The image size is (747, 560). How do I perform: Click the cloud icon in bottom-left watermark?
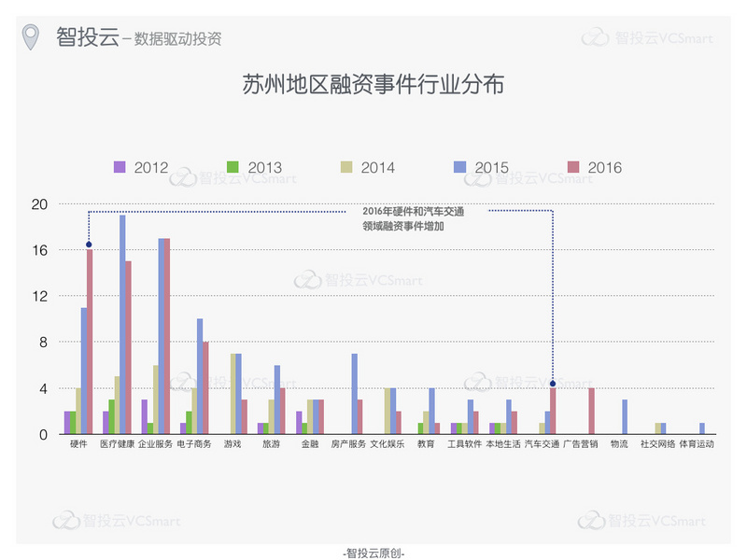(x=66, y=521)
